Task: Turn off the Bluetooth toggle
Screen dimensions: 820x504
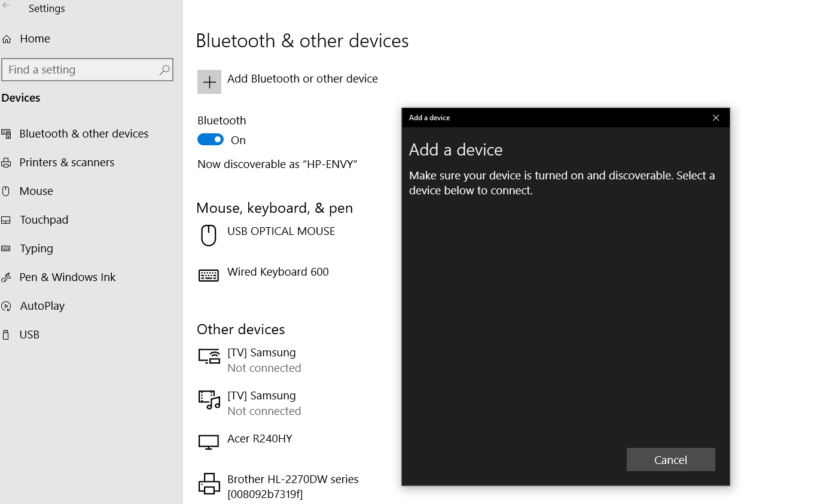Action: point(210,139)
